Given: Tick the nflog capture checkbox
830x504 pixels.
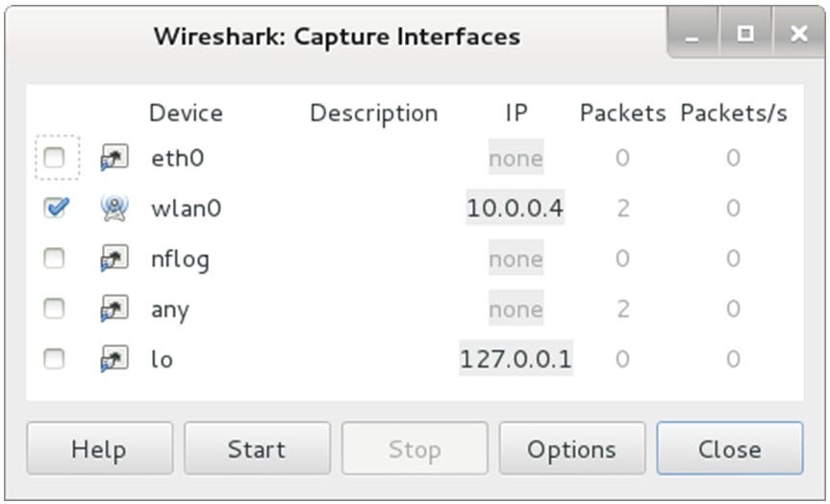Looking at the screenshot, I should [55, 259].
